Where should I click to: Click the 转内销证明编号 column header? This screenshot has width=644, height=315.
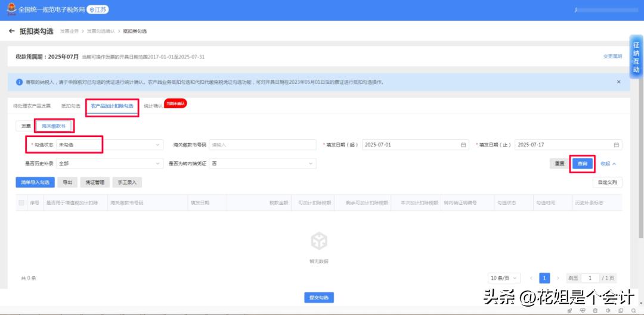[x=460, y=202]
